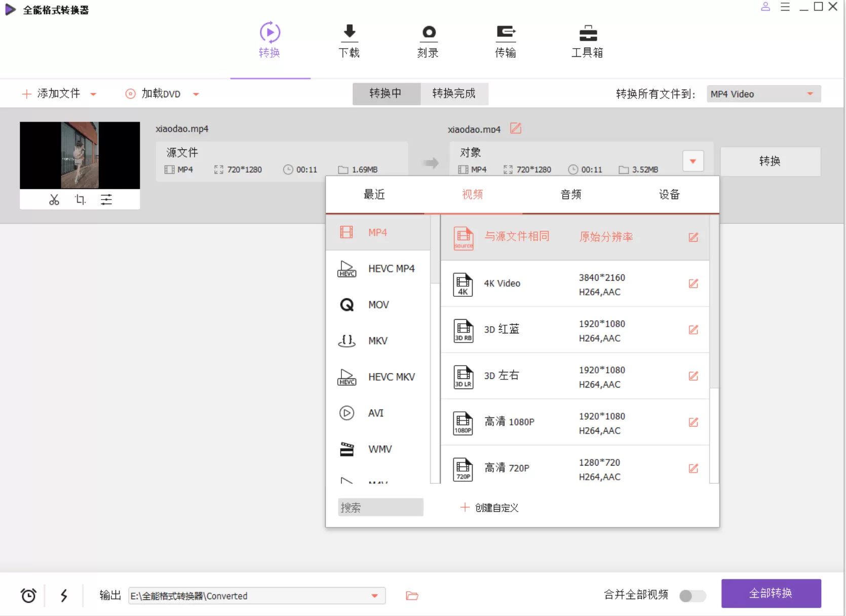Open the output folder icon
This screenshot has height=616, width=846.
click(x=412, y=596)
